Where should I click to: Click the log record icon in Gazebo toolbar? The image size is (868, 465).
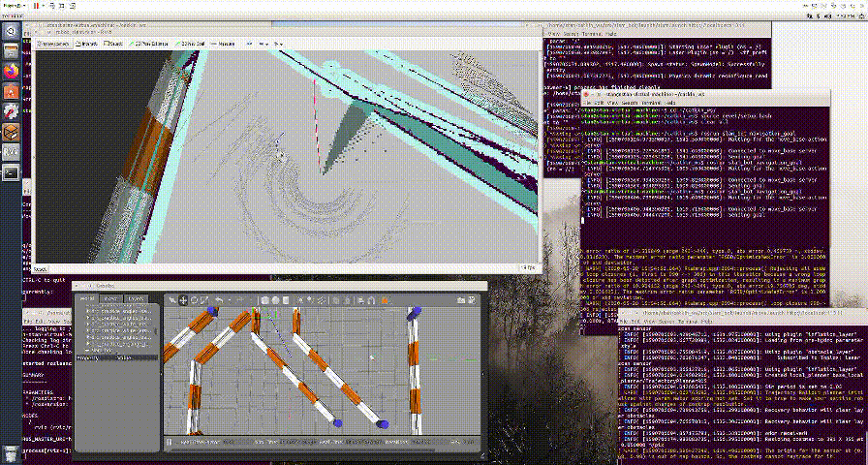click(x=472, y=300)
